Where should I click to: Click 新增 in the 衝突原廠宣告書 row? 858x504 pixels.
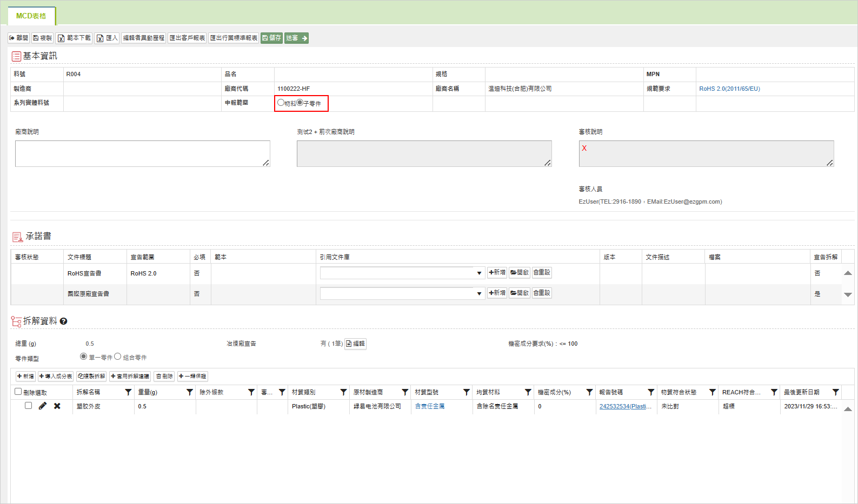497,293
